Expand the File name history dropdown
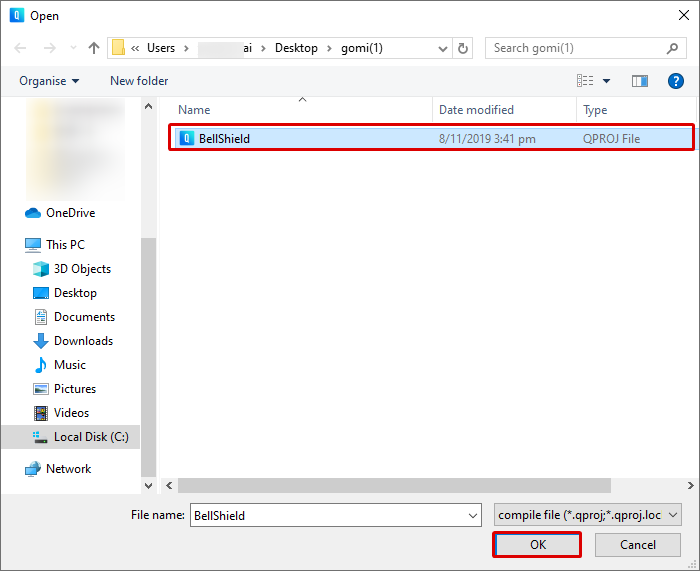Screen dimensions: 700x571 click(x=473, y=515)
